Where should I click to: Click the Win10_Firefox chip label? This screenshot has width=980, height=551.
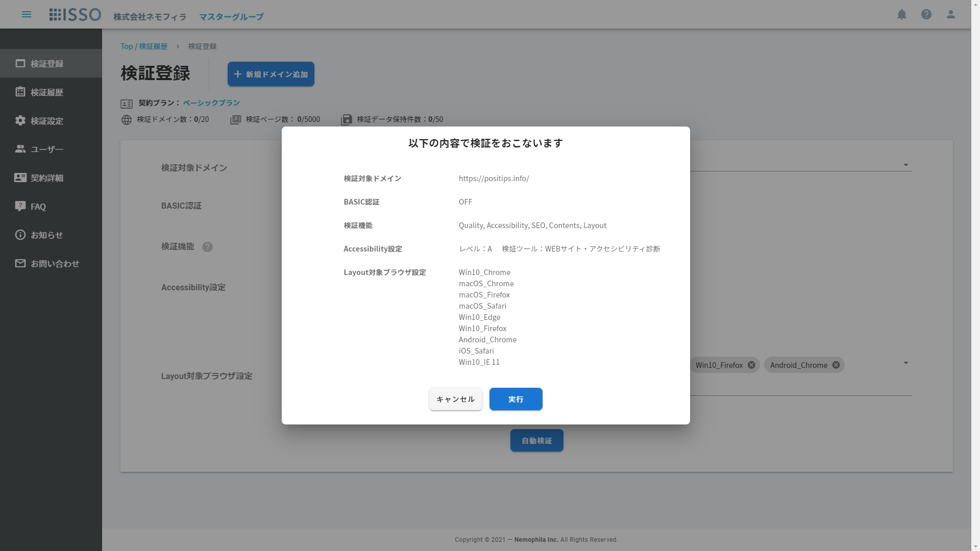click(719, 365)
